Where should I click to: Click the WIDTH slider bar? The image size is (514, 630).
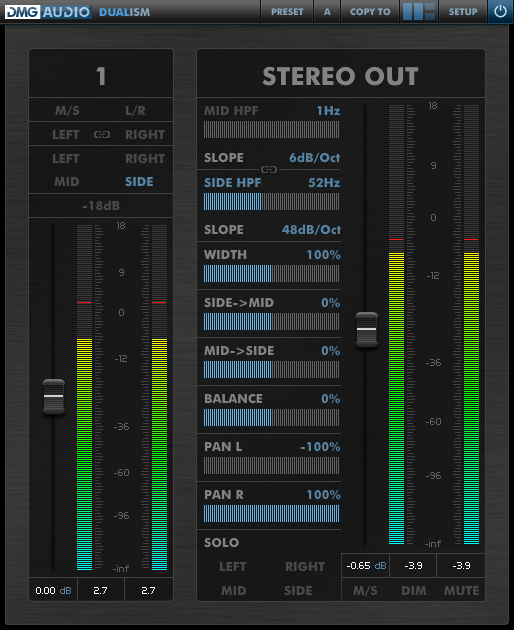tap(271, 274)
